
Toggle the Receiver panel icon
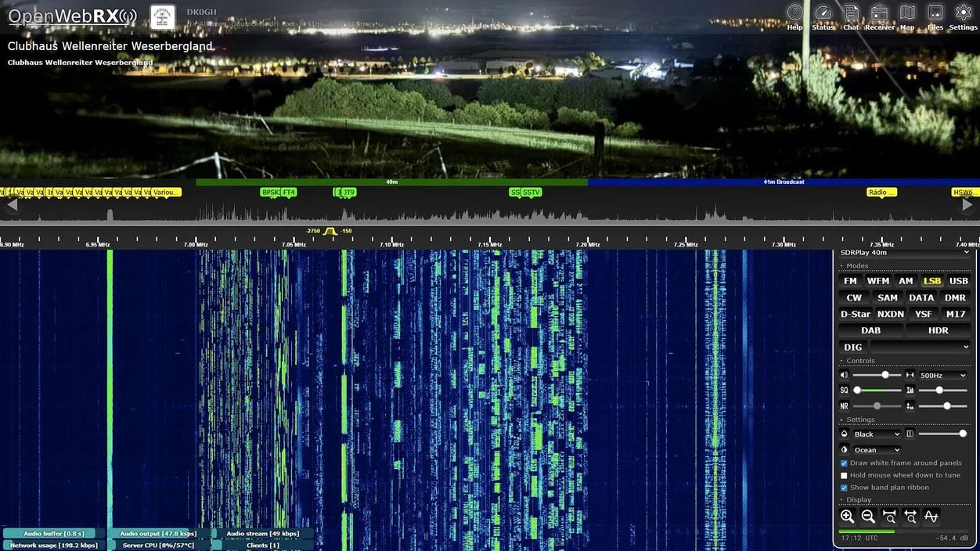(x=879, y=16)
